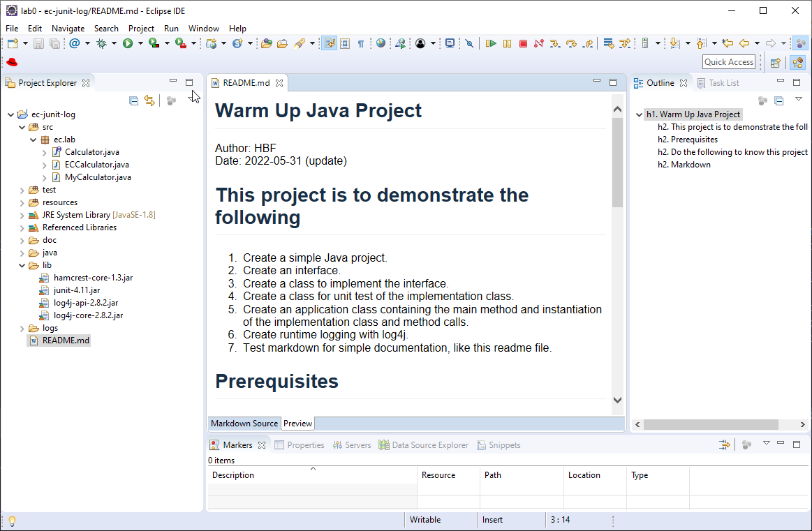Click the red Terminate icon
This screenshot has height=531, width=812.
click(x=523, y=43)
